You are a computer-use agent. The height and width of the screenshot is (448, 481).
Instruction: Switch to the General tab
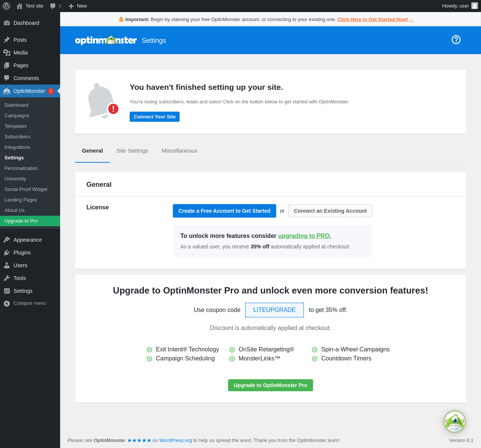(92, 151)
